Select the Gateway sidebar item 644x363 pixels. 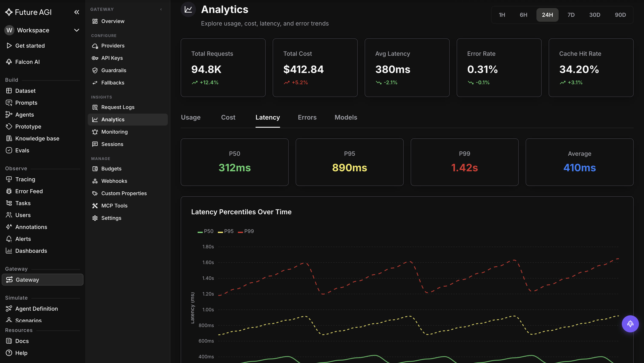coord(43,280)
